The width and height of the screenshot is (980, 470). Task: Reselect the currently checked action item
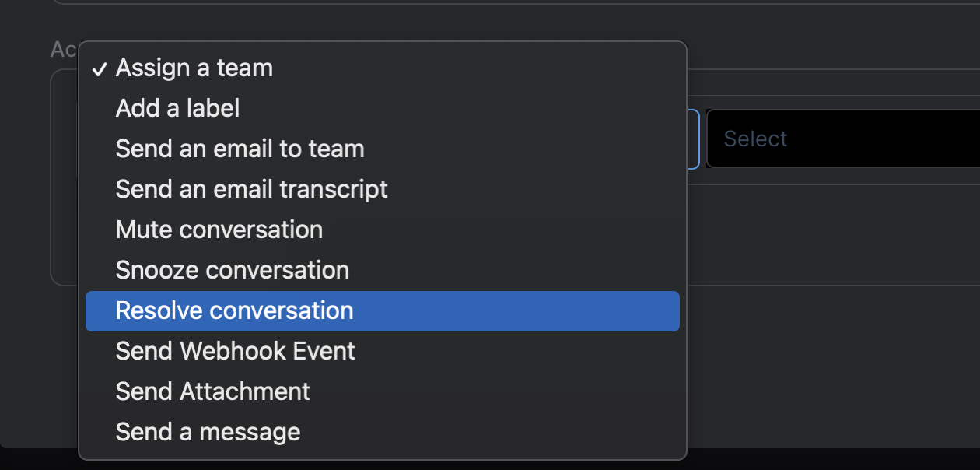(194, 68)
